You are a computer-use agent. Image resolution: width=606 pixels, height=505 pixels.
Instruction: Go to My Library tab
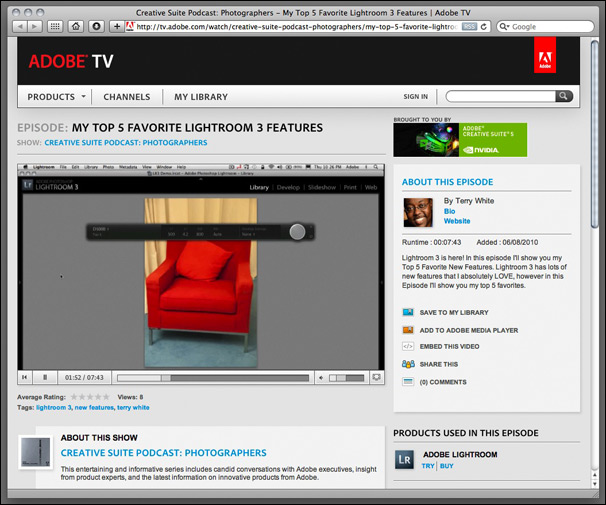pyautogui.click(x=201, y=97)
